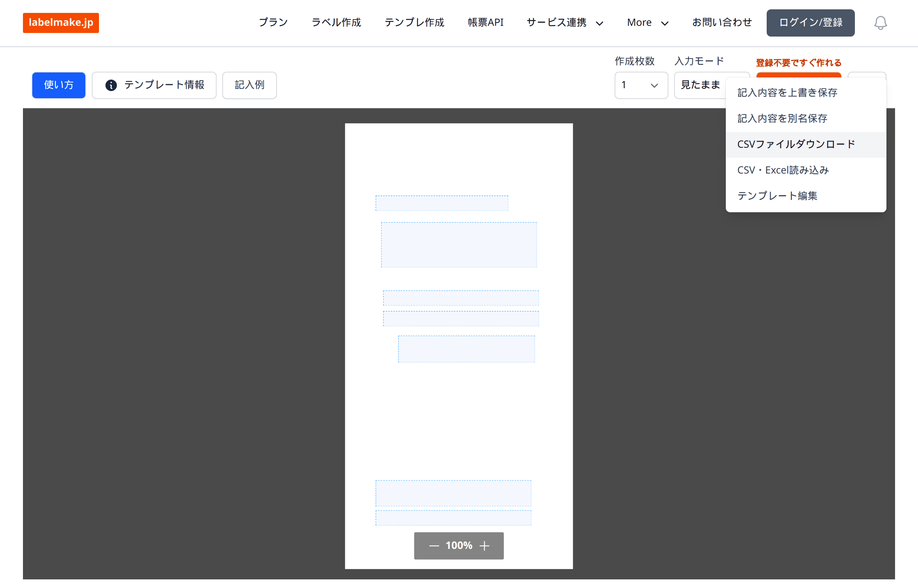Click the ログイン/登録 button

tap(810, 23)
